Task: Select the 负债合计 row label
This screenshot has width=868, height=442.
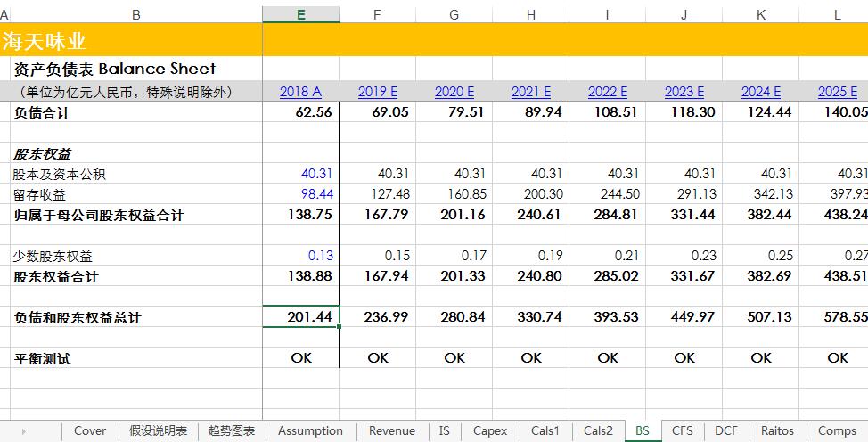Action: 136,112
